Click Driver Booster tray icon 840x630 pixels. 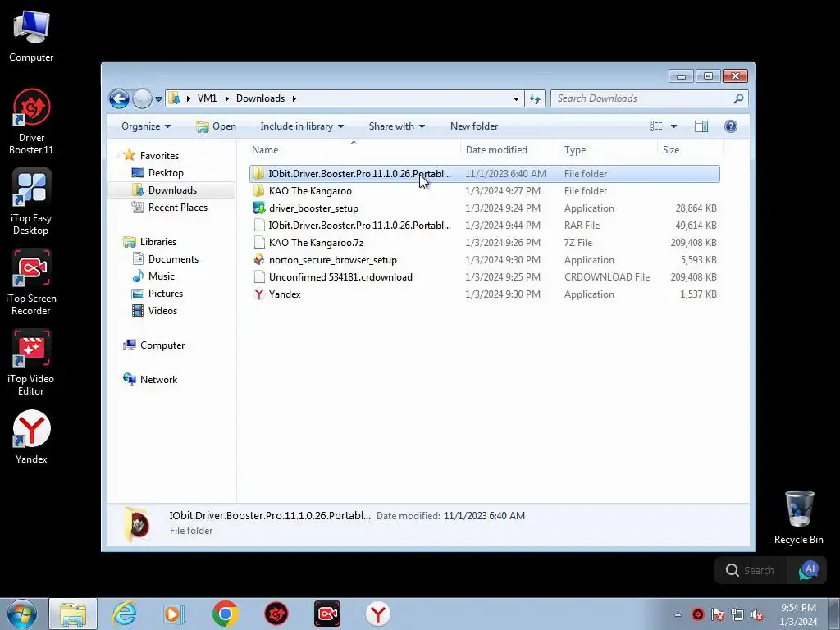pyautogui.click(x=697, y=615)
